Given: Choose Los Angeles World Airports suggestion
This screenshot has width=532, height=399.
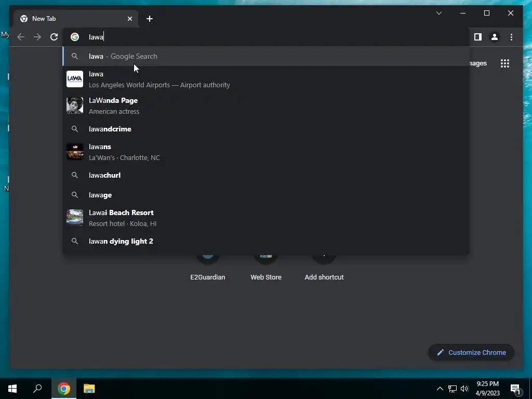Looking at the screenshot, I should (x=267, y=79).
